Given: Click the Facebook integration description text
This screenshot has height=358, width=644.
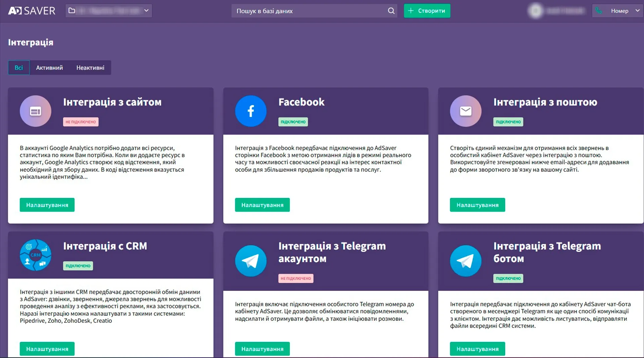Looking at the screenshot, I should coord(323,159).
